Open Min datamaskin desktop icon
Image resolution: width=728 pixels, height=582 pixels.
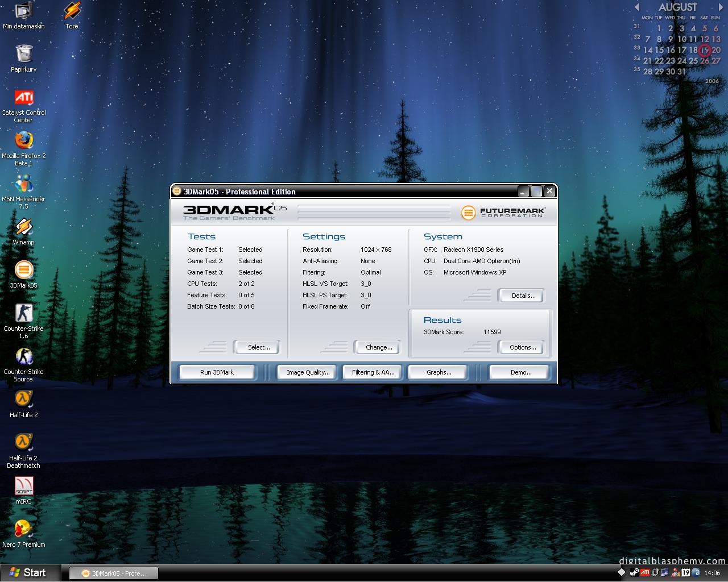(x=23, y=15)
